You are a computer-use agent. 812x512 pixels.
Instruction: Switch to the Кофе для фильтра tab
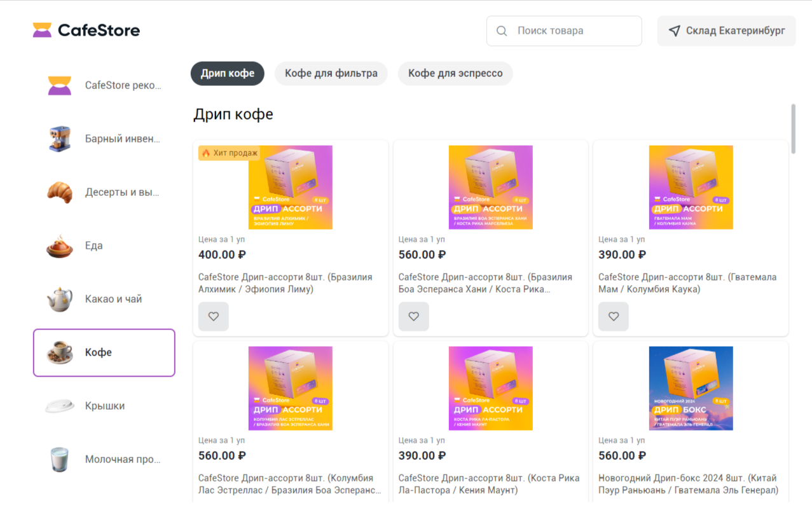point(331,73)
